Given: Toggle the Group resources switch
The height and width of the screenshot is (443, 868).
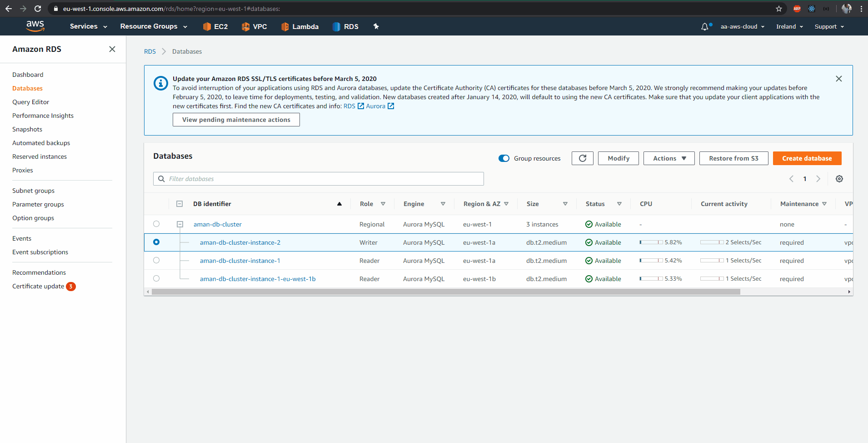Looking at the screenshot, I should [x=504, y=158].
